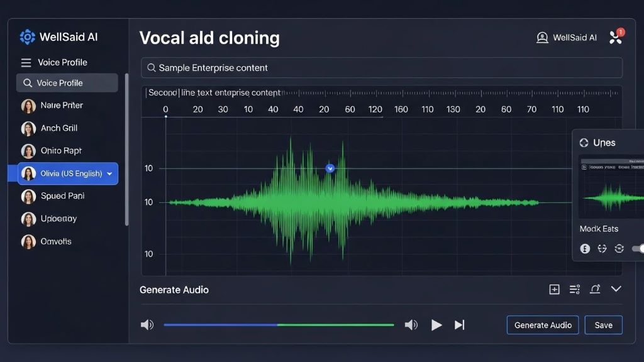Click the blue waveform playhead marker
The height and width of the screenshot is (362, 644).
tap(330, 168)
